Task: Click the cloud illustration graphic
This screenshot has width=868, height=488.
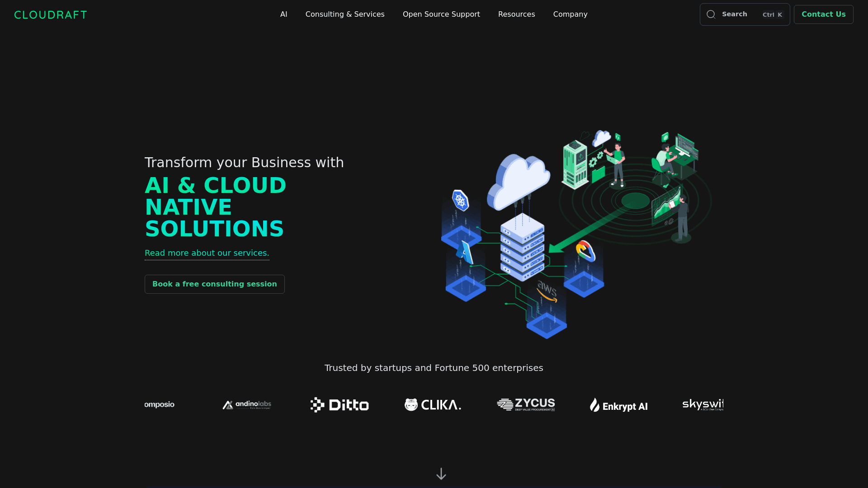Action: (519, 181)
